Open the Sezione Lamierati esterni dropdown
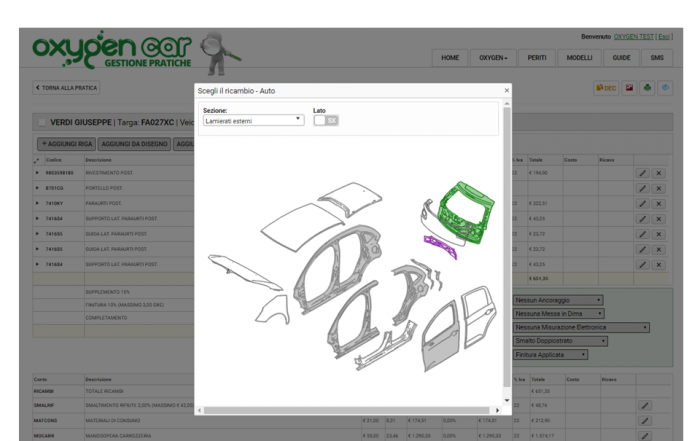This screenshot has height=441, width=700. (x=254, y=121)
